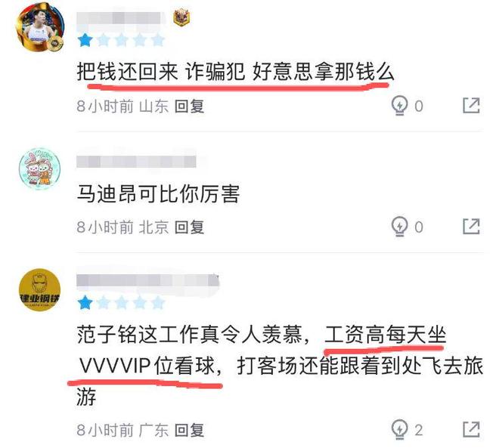Share the Guangdong comment about 范子铭
Viewport: 499px width, 448px height.
pos(471,430)
